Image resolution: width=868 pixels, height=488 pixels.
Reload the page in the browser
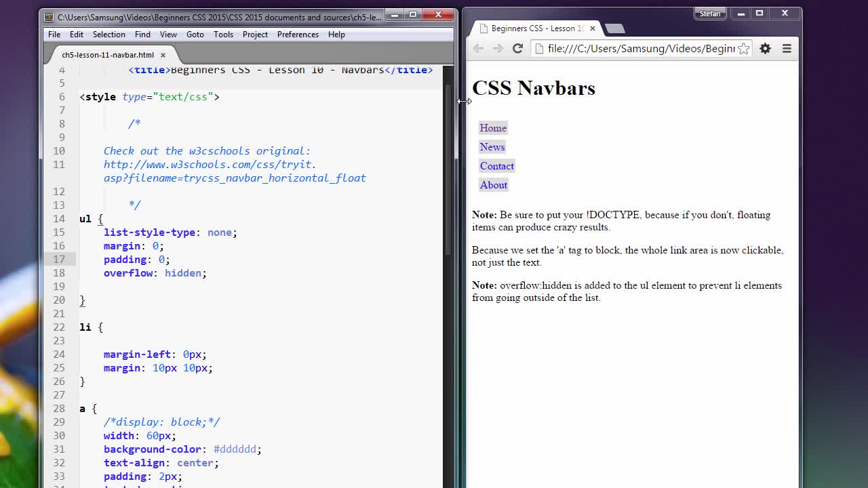pos(517,48)
